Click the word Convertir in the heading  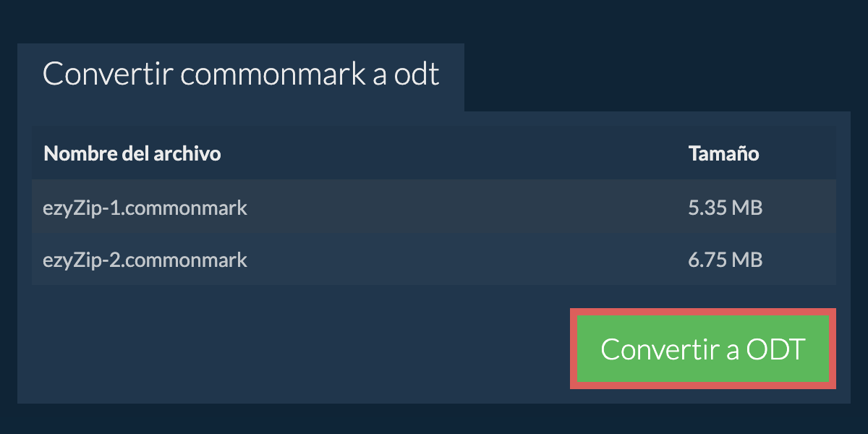point(107,75)
